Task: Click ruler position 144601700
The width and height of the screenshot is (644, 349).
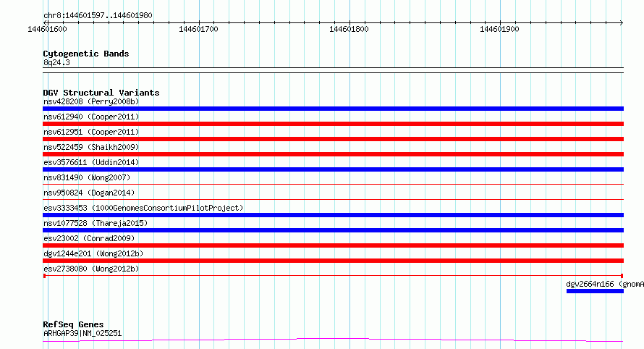Action: (198, 29)
